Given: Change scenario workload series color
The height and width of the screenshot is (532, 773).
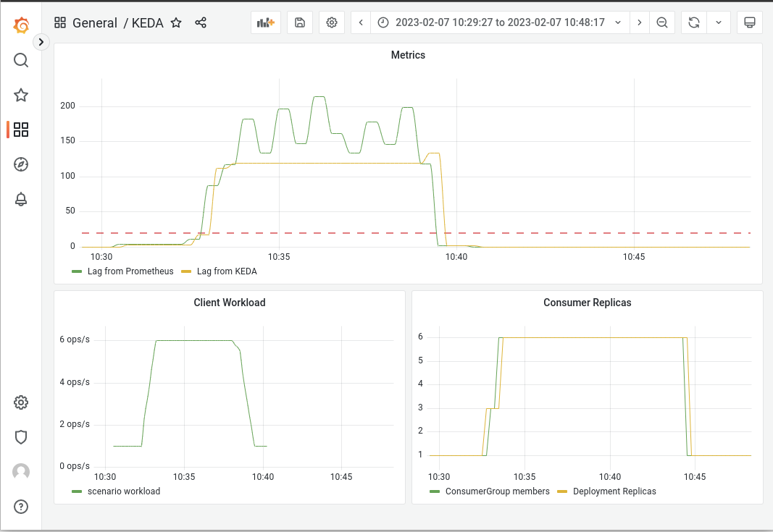Looking at the screenshot, I should point(76,491).
